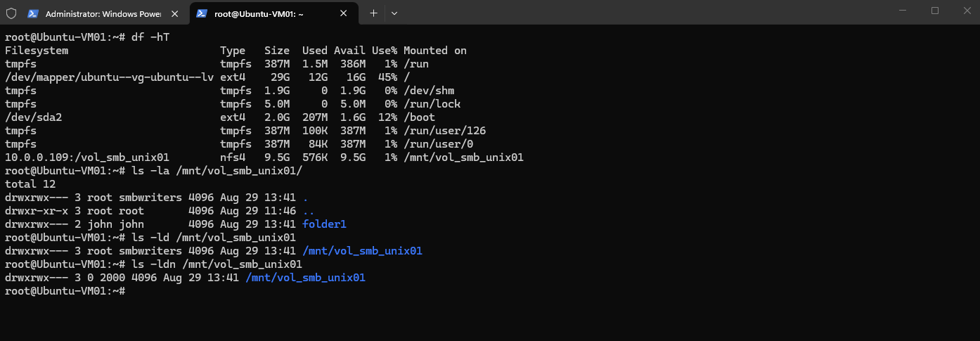Click the blue path on the GID 2000 row

(x=305, y=278)
